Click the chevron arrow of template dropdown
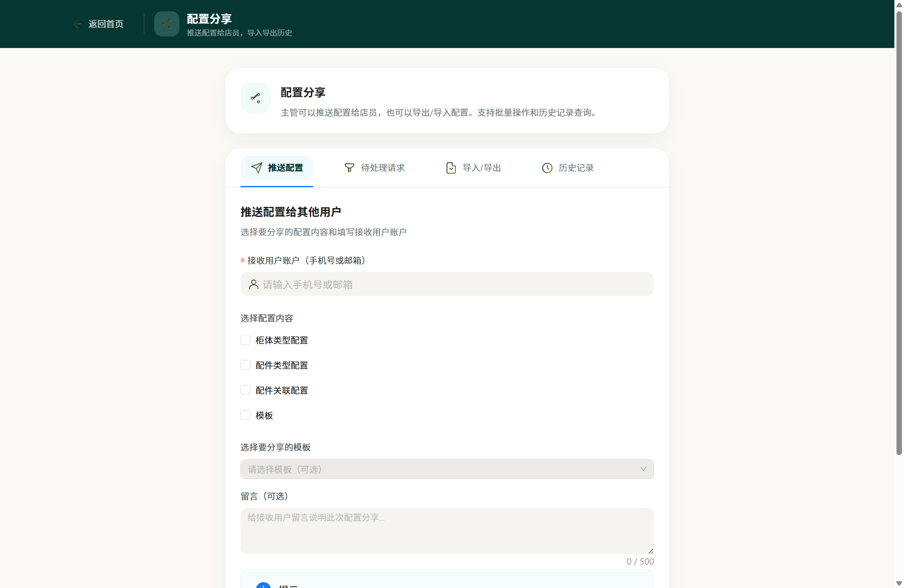 [x=643, y=469]
